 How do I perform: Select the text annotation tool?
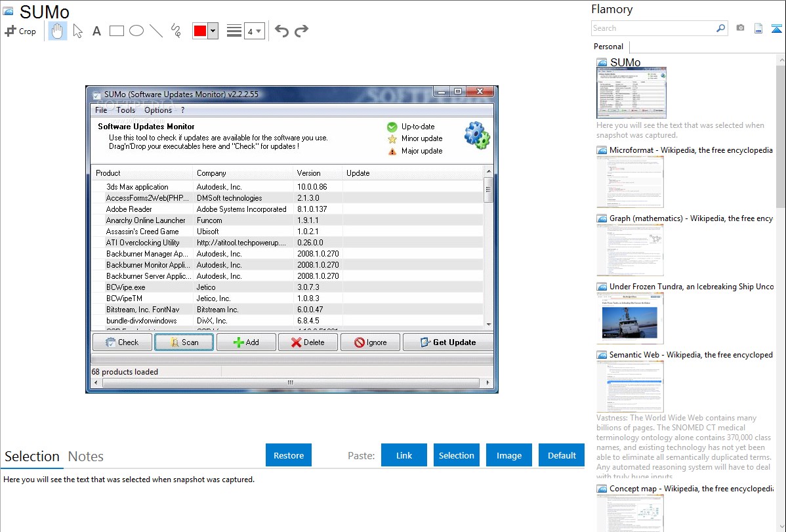96,31
